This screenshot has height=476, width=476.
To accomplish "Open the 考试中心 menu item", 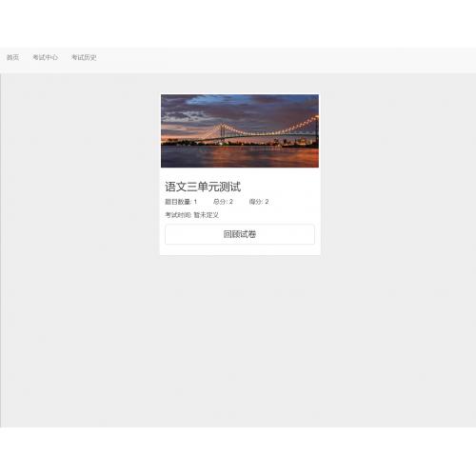I will 46,57.
